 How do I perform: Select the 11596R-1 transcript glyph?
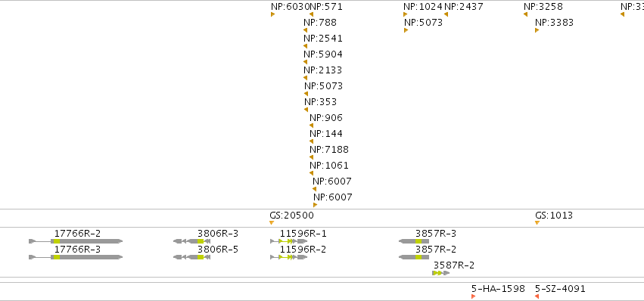(289, 241)
